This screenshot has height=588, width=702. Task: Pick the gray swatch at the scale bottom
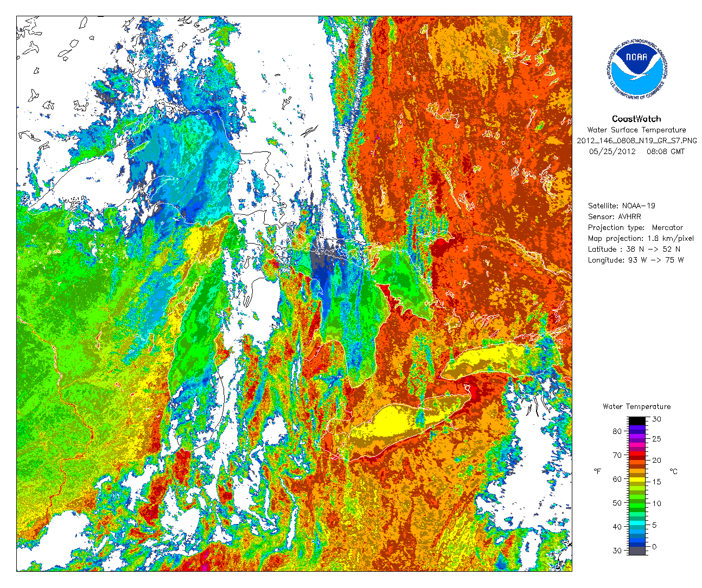[x=637, y=551]
